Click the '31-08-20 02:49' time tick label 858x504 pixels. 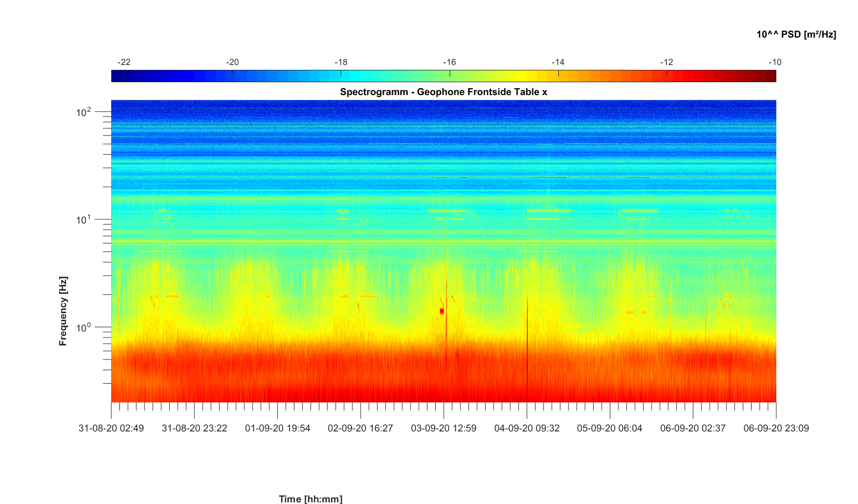point(111,428)
